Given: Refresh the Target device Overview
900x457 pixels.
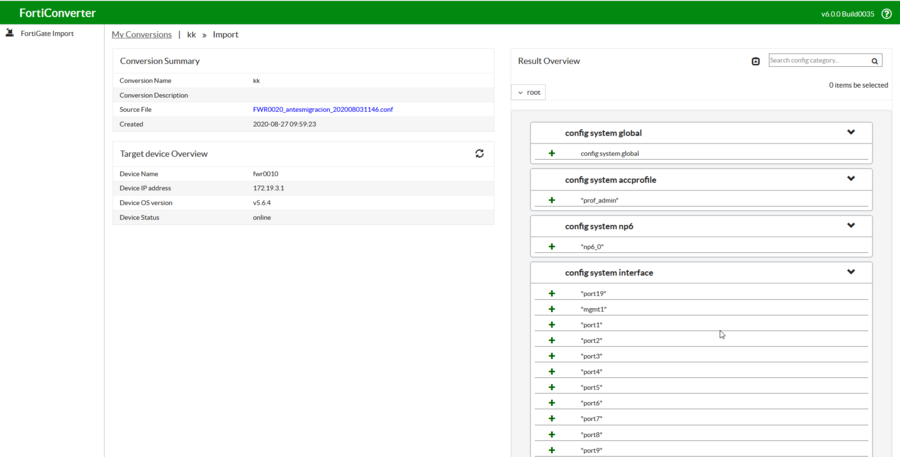Looking at the screenshot, I should pyautogui.click(x=479, y=154).
